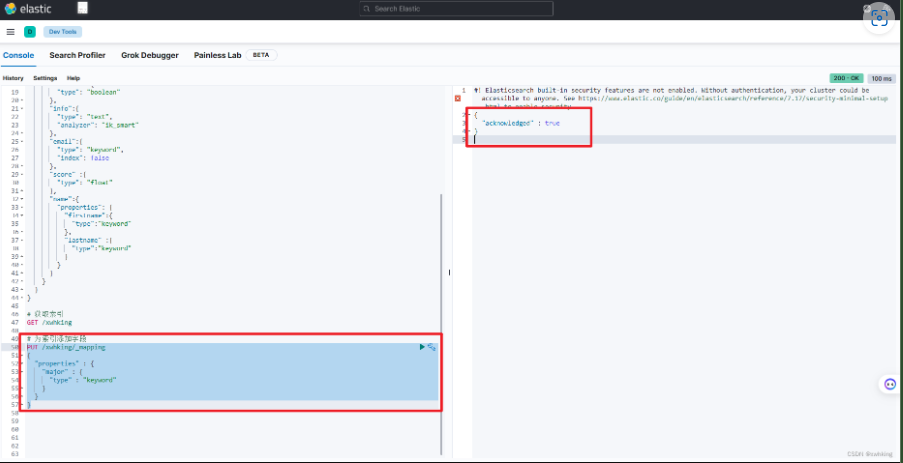Collapse response fold arrow at line 2
Viewport: 903px width, 463px height.
coord(468,115)
